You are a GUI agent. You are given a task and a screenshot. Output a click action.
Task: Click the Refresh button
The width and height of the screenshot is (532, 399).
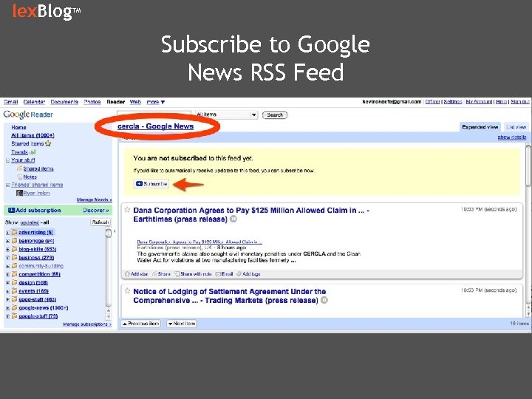point(100,222)
